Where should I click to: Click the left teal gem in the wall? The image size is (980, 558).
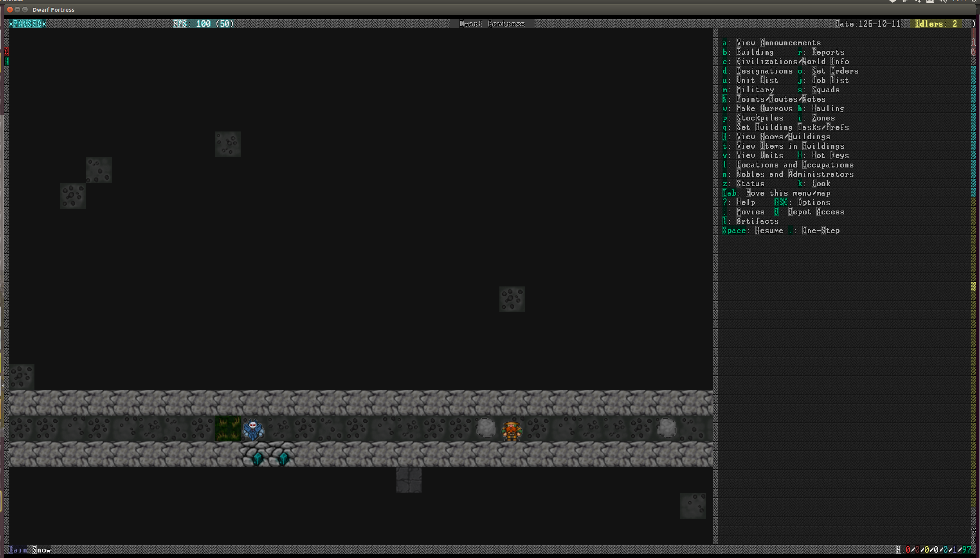coord(258,458)
